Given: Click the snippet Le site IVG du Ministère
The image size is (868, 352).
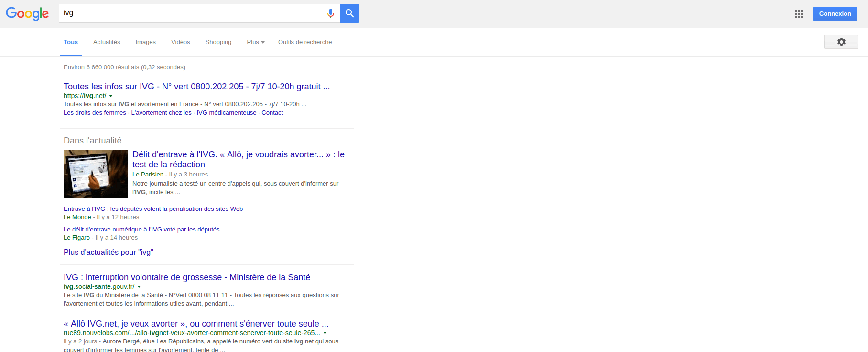Looking at the screenshot, I should (x=201, y=299).
